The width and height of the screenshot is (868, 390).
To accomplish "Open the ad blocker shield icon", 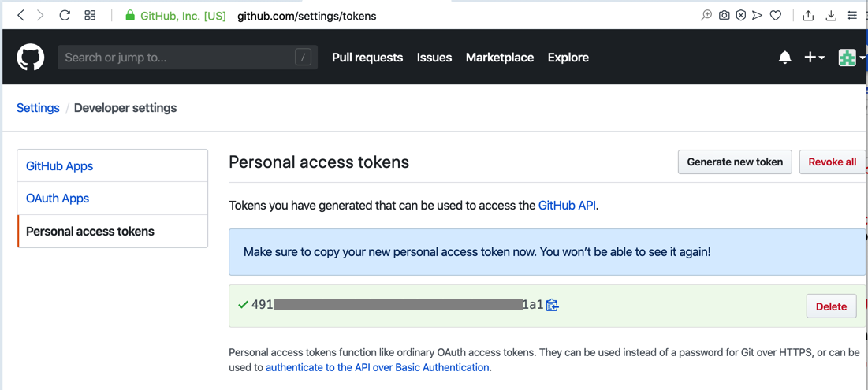I will point(741,15).
